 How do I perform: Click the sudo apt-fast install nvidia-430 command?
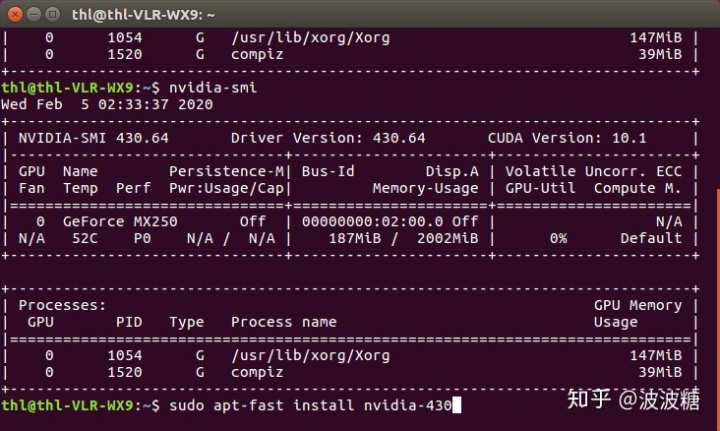[x=310, y=406]
